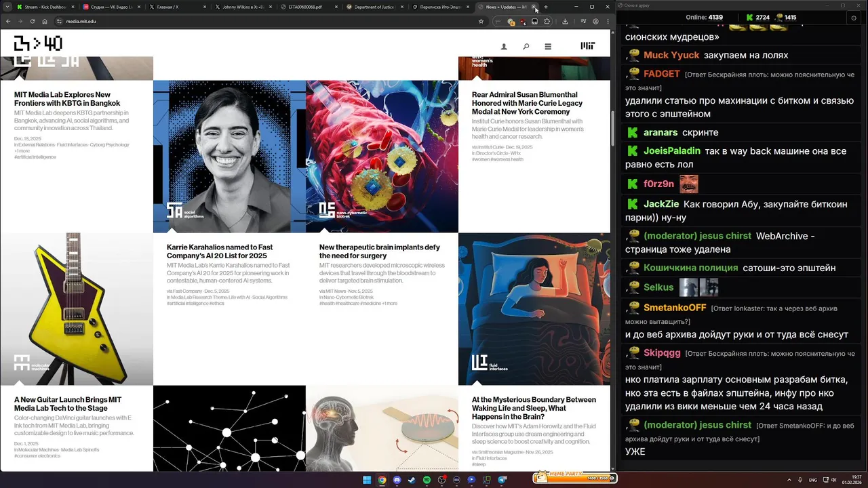Click site info icon left of media.mit.edu

60,21
